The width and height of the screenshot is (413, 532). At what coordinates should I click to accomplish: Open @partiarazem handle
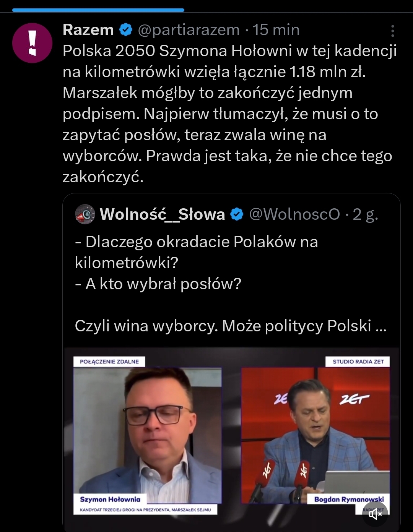coord(189,30)
